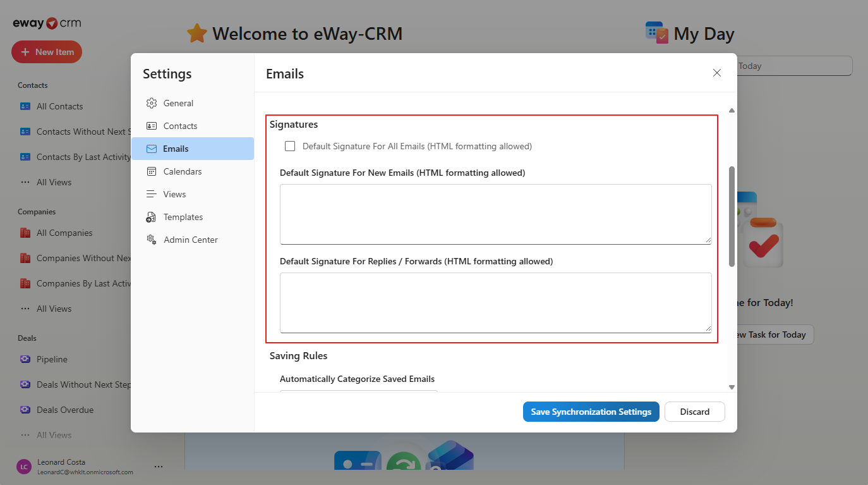Select the Companies By Last Activity icon
Viewport: 868px width, 485px height.
point(25,283)
